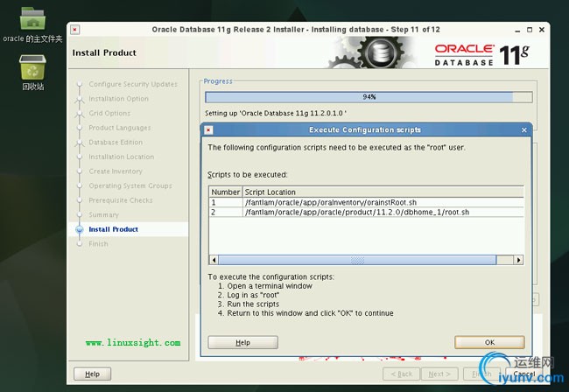Select script number 1 cell
Screen dimensions: 569x392
tap(226, 202)
